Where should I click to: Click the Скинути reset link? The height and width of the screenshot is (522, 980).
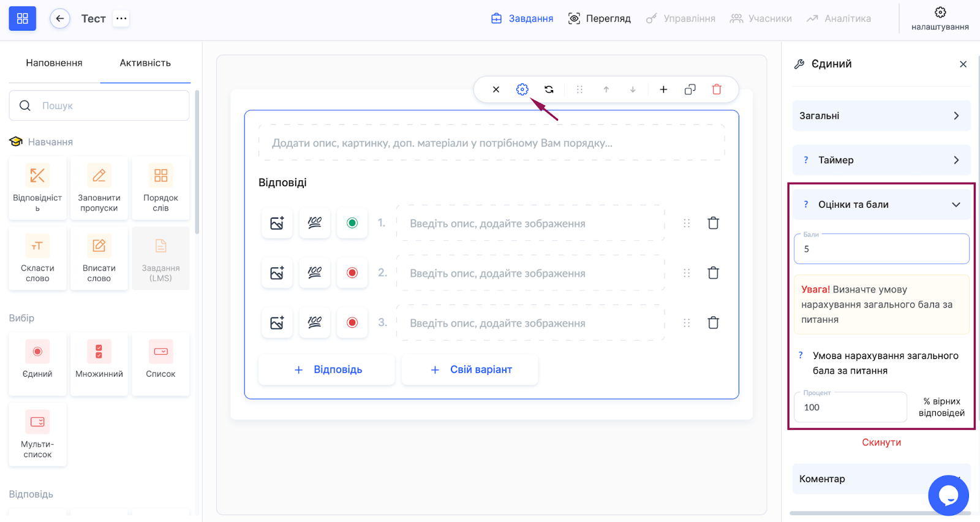tap(881, 442)
